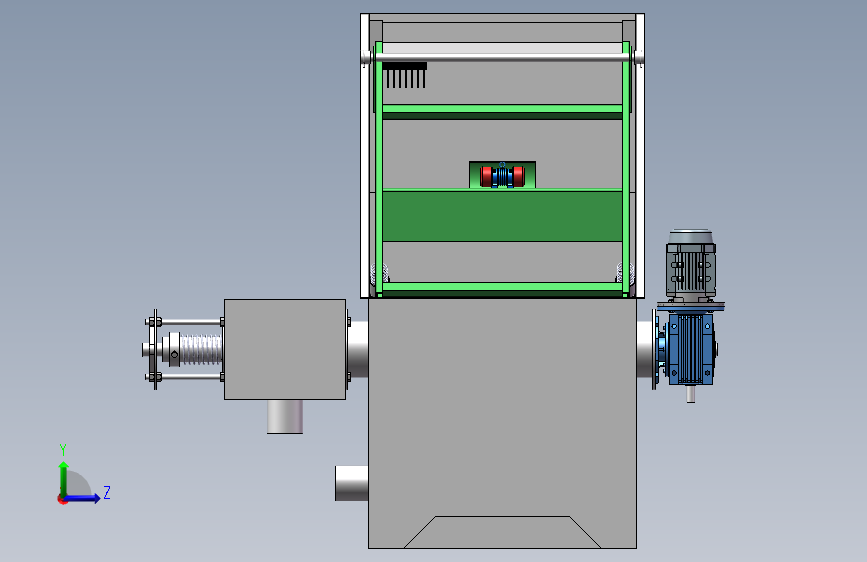The image size is (867, 562).
Task: Select the bottom green crossbar of the frame
Action: click(502, 287)
